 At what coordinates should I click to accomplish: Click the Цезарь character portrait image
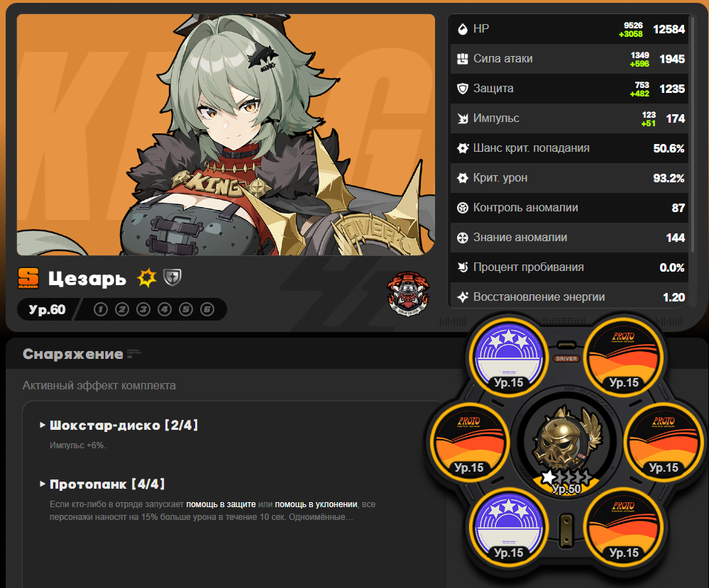point(226,135)
